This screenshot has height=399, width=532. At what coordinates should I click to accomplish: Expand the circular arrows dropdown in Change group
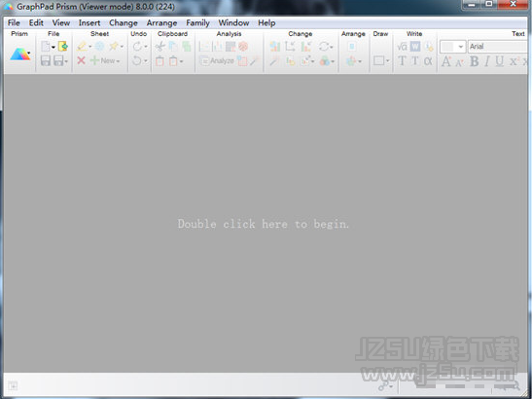[332, 47]
